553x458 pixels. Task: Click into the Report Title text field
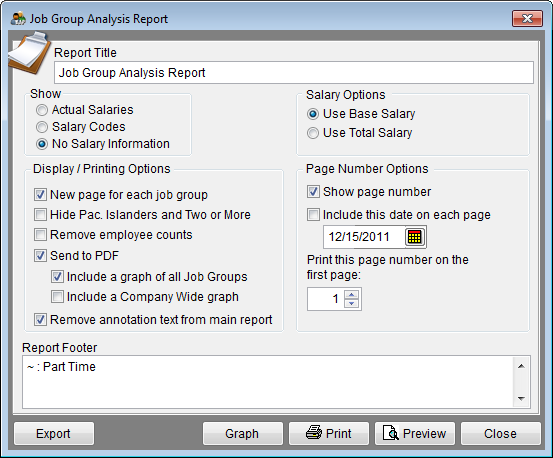[294, 73]
